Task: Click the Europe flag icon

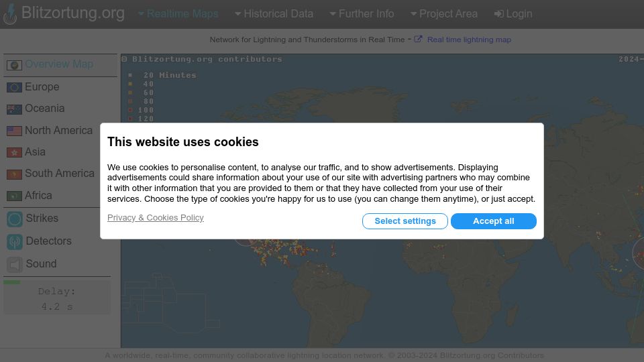Action: tap(14, 87)
